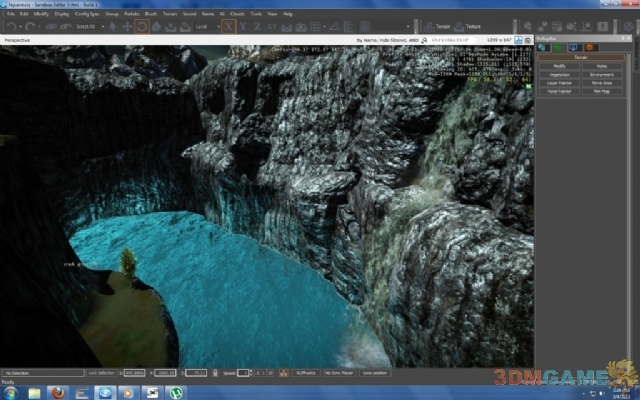640x400 pixels.
Task: Click the Rotate terrain tool icon
Action: pos(185,27)
